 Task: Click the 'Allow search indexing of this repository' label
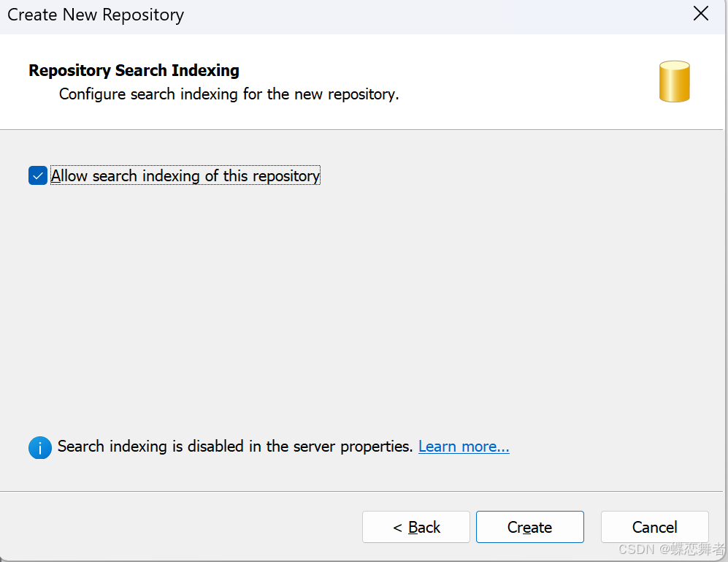[x=185, y=175]
